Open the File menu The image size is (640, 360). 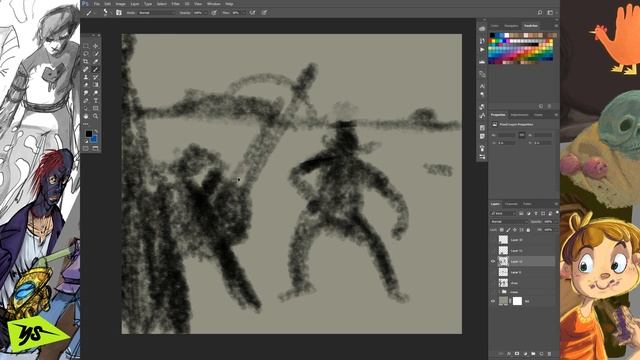[x=97, y=4]
